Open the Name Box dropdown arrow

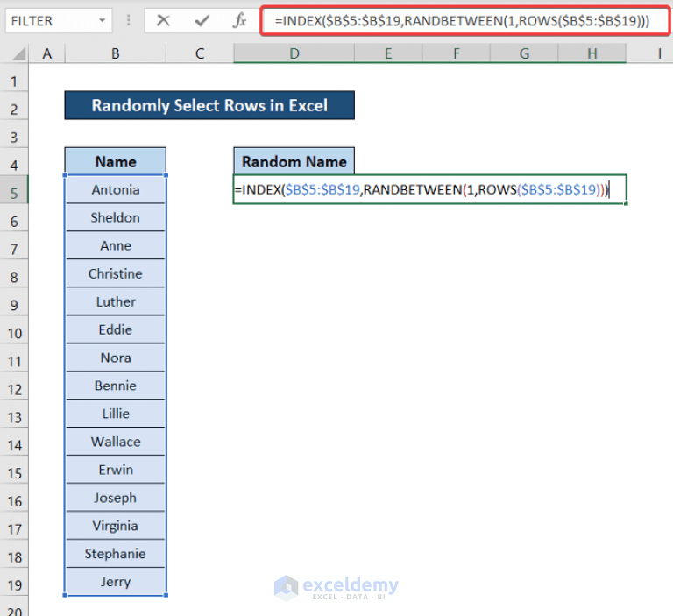point(103,20)
